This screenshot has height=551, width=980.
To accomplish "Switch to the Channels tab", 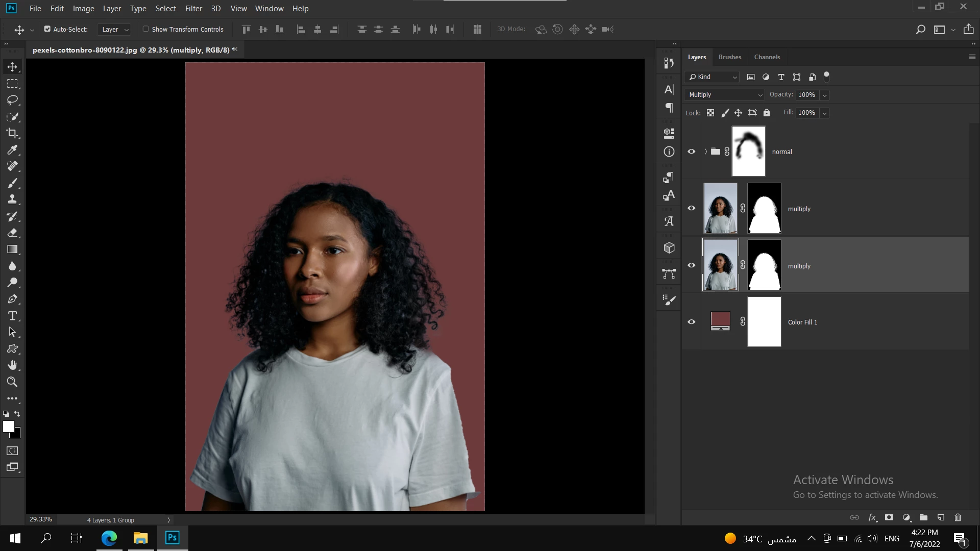I will click(767, 57).
